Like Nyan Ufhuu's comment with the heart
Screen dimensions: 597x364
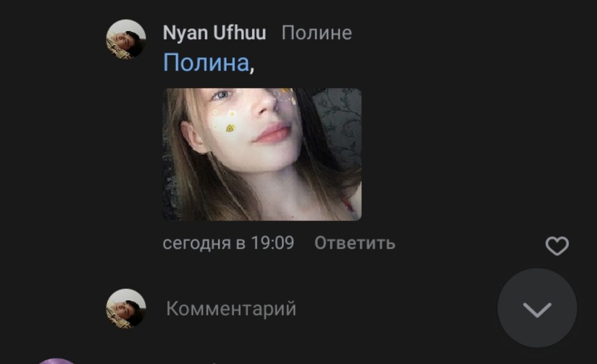tap(557, 246)
